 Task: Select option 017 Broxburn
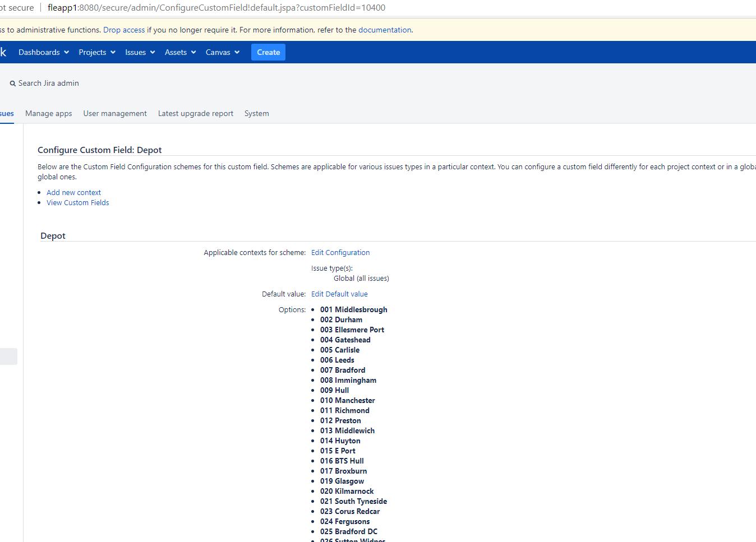click(344, 471)
